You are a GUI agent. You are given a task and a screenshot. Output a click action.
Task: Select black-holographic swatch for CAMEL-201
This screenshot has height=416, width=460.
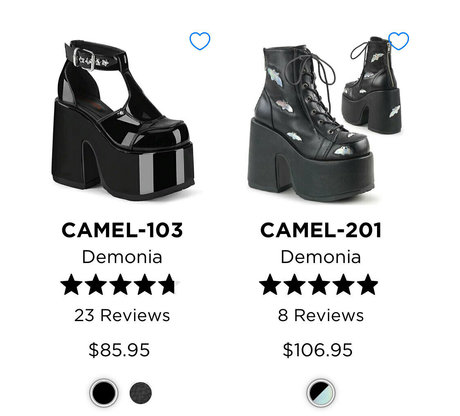[x=321, y=393]
